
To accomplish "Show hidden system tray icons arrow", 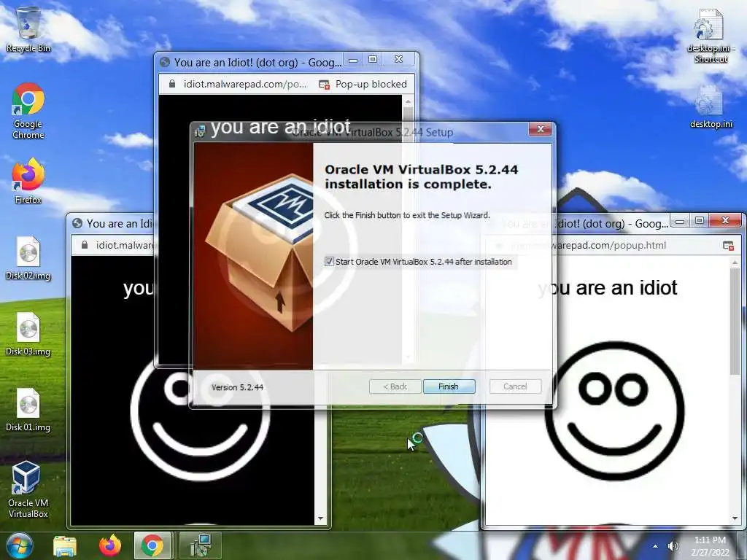I will [656, 546].
